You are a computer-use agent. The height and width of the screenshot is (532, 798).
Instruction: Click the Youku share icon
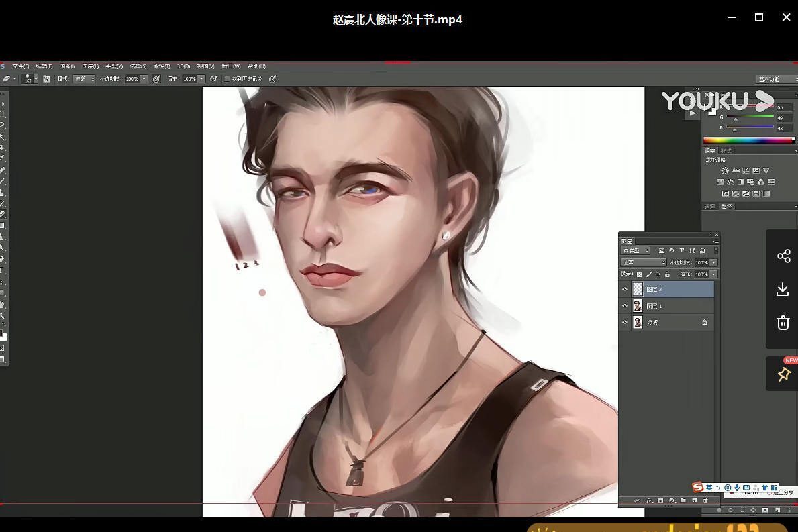(783, 256)
